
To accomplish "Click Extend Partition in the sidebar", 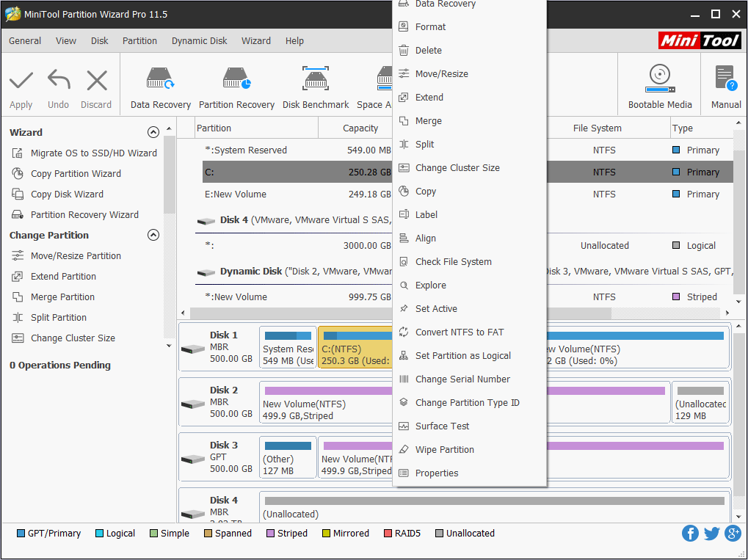I will 63,277.
